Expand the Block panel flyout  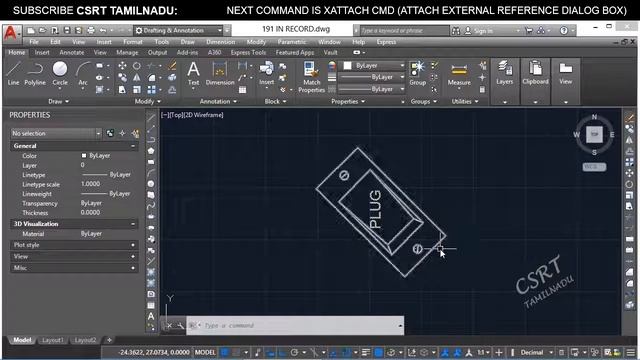point(276,101)
